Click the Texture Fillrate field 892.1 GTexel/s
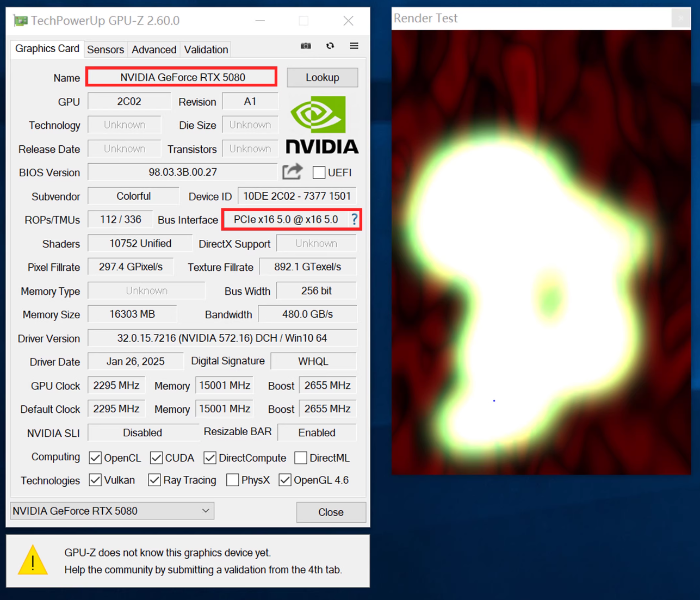 coord(308,267)
